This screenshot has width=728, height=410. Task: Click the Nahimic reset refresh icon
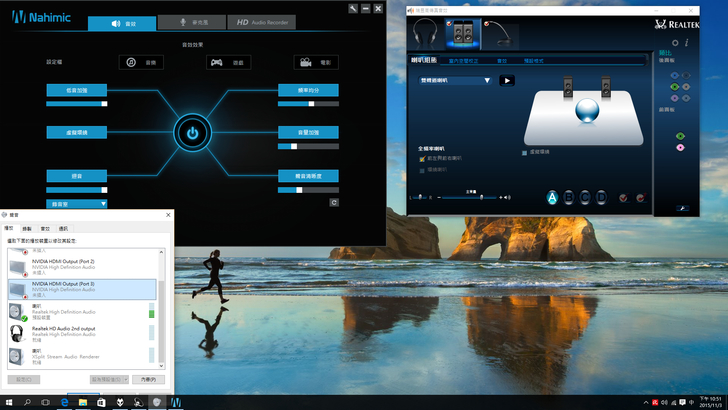(x=333, y=203)
